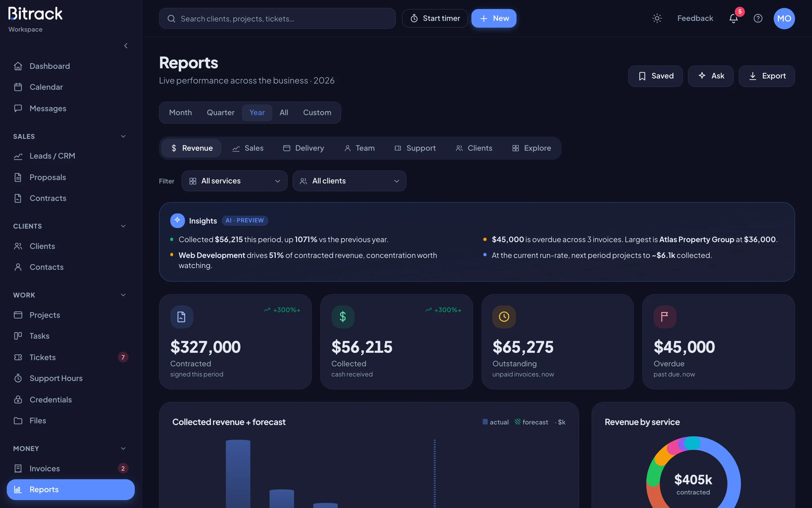812x508 pixels.
Task: Select the Custom period
Action: click(x=317, y=113)
